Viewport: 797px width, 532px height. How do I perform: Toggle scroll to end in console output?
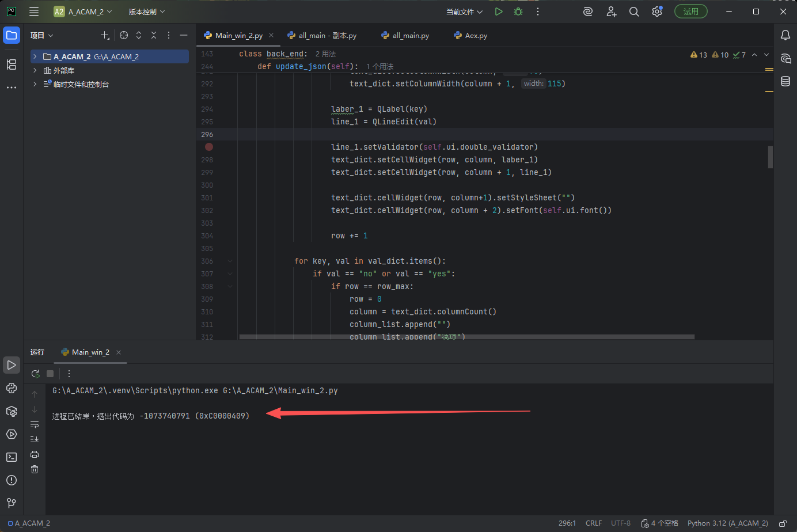click(x=35, y=439)
